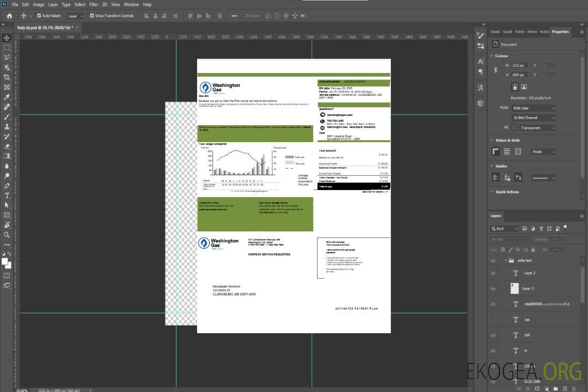Open the 3D panel cube icon
Viewport: 588px width, 392px height.
pos(481,103)
